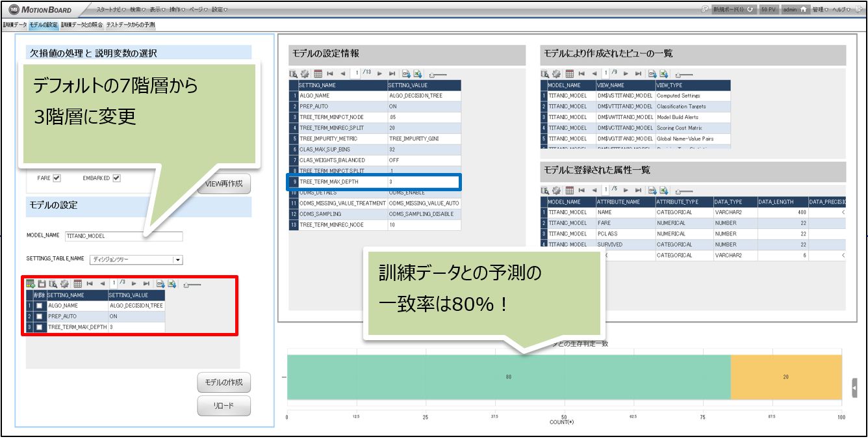This screenshot has width=868, height=439.
Task: Check the delete box for the ALGO_NAME row
Action: tap(39, 306)
